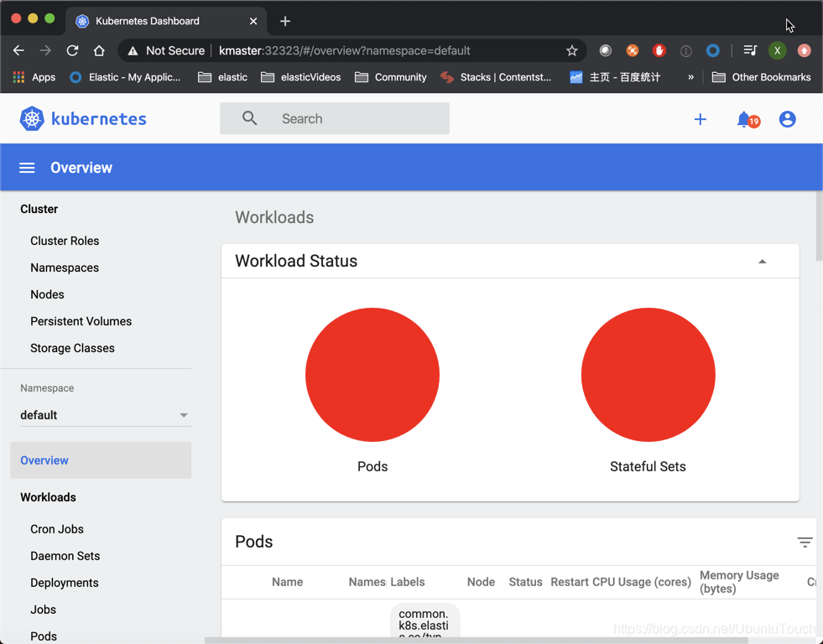The width and height of the screenshot is (823, 644).
Task: Select Overview in the sidebar
Action: 101,460
